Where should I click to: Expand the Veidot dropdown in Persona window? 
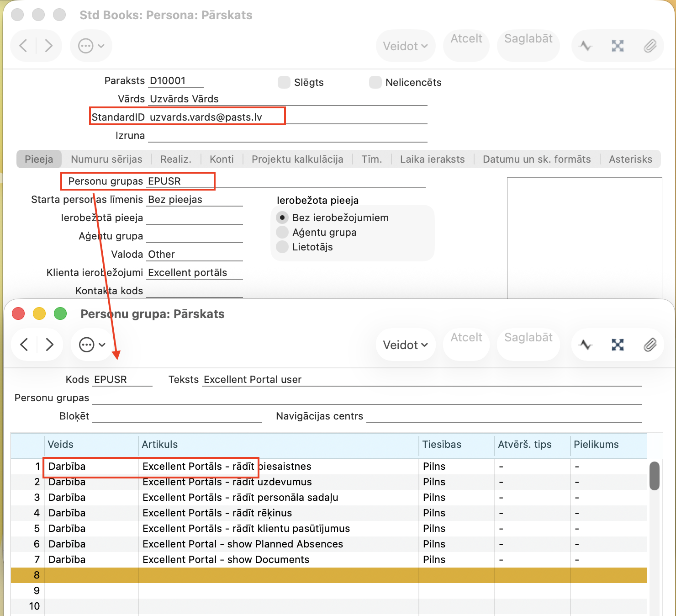point(405,46)
